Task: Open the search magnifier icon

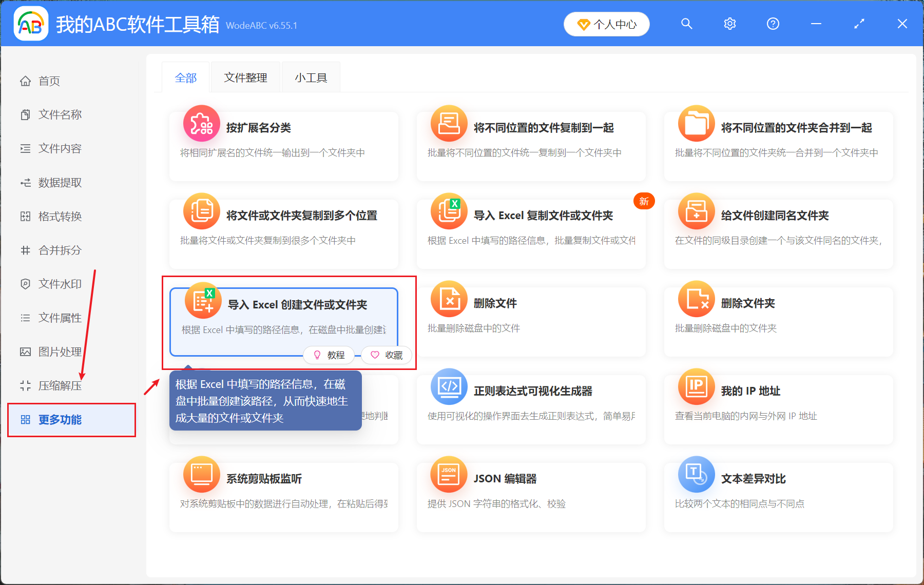Action: point(686,24)
